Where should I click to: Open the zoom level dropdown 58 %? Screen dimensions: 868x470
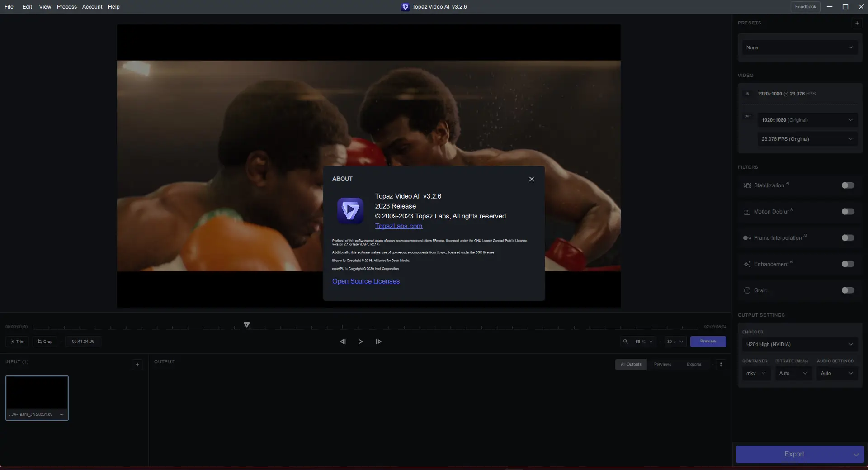[644, 342]
